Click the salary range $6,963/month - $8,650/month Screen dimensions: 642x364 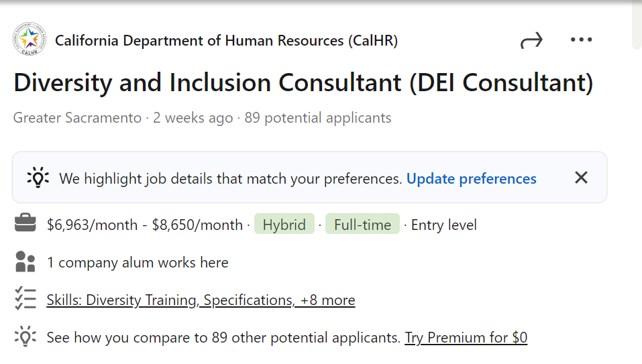145,225
